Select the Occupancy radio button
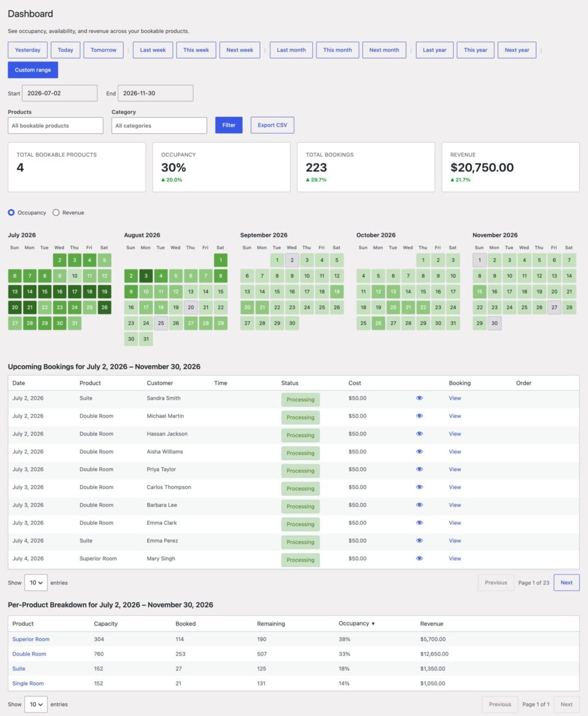Viewport: 588px width, 716px height. 11,212
